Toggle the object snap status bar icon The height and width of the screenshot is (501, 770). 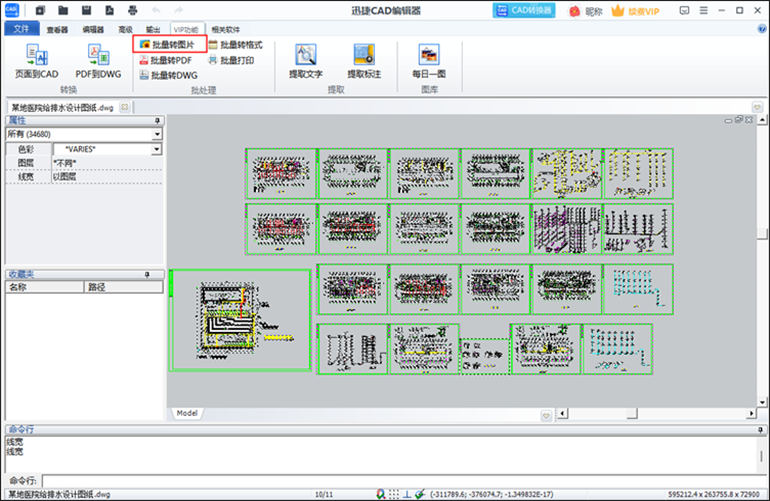[381, 494]
